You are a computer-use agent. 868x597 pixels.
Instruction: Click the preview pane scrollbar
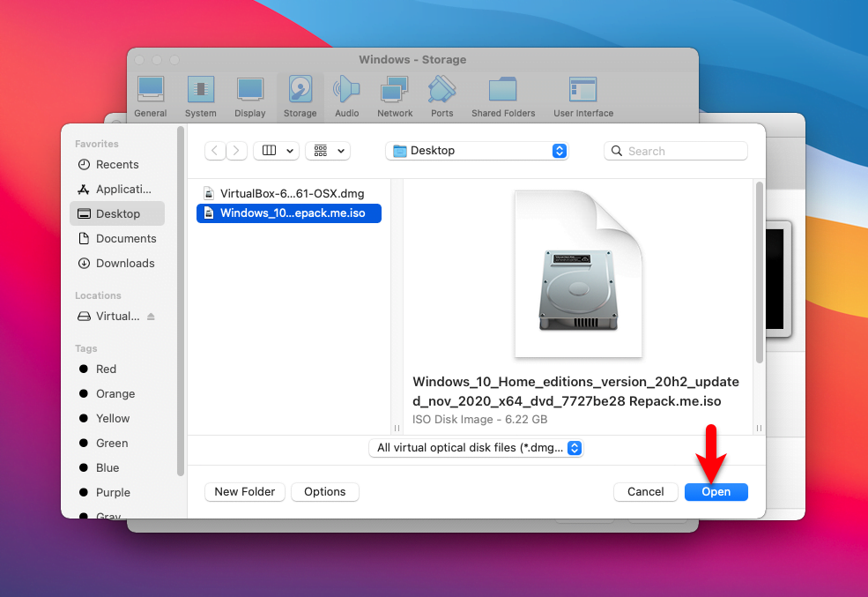point(759,272)
